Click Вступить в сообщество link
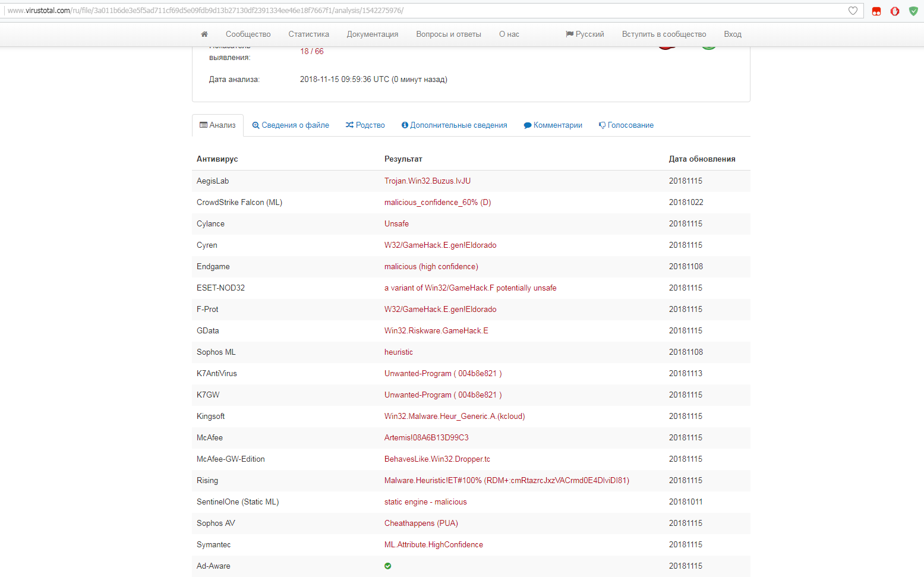924x577 pixels. point(664,34)
